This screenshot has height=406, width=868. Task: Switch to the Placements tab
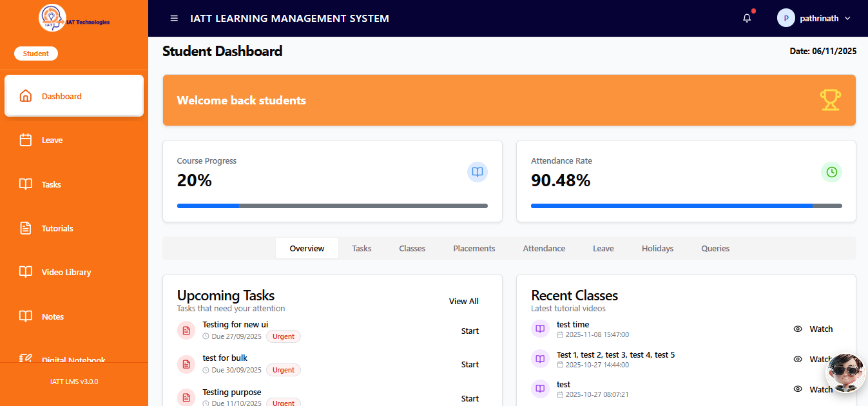pyautogui.click(x=474, y=248)
